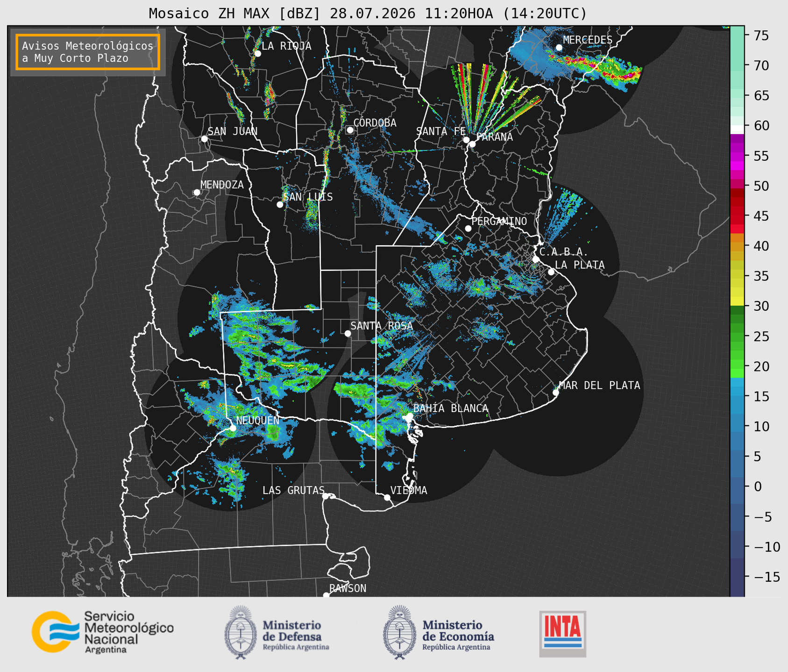Click the Mercedes radar site marker
788x672 pixels.
[559, 48]
